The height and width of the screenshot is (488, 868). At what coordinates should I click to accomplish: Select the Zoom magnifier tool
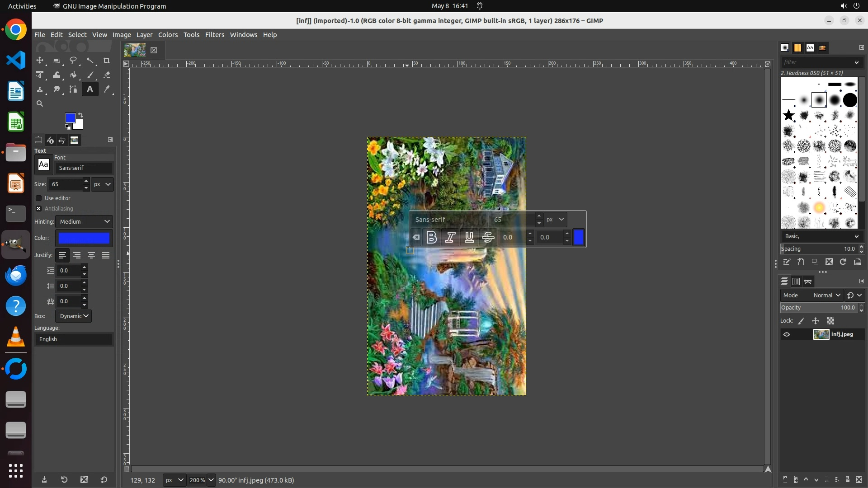click(x=40, y=104)
